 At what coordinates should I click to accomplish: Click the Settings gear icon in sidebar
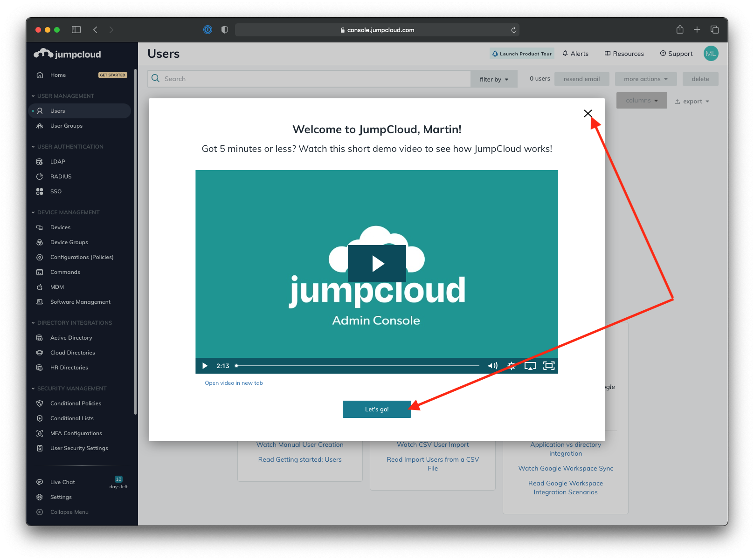(x=40, y=497)
